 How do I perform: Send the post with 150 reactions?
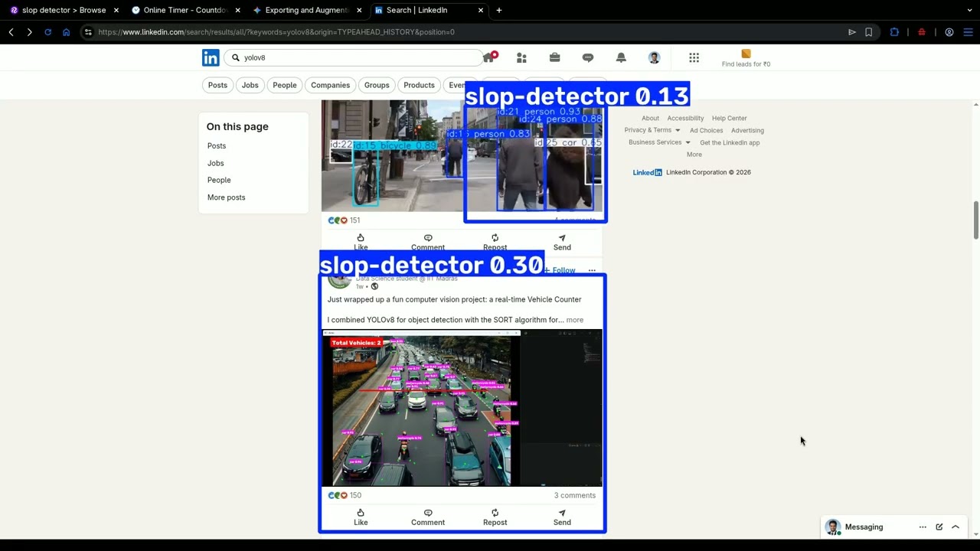pos(562,517)
